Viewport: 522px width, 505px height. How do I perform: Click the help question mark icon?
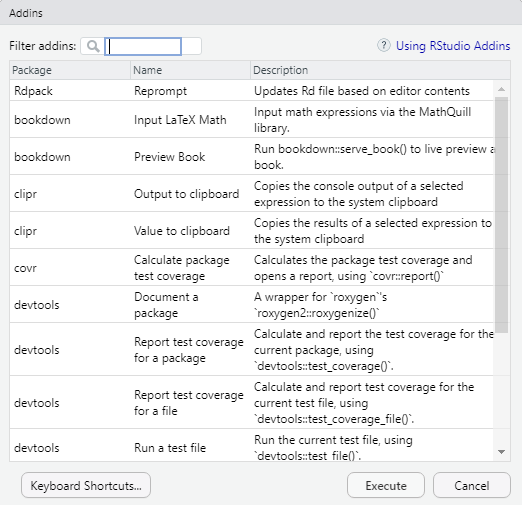coord(384,46)
